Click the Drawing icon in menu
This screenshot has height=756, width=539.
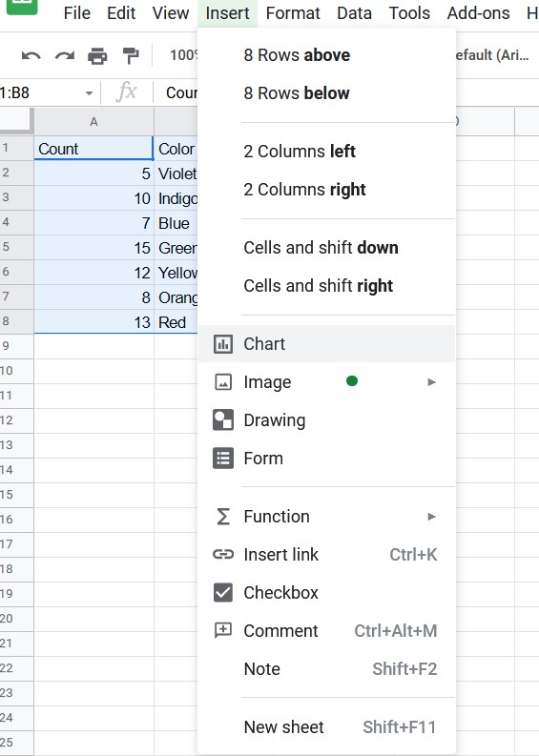coord(223,419)
